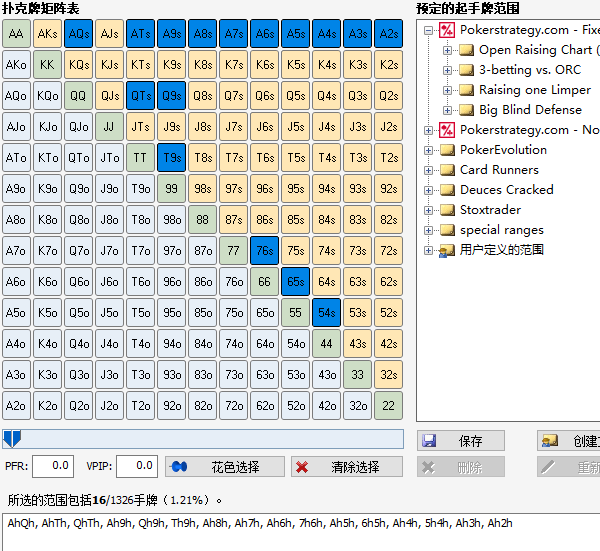Image resolution: width=600 pixels, height=551 pixels.
Task: Expand the Pokerstrategy.com No Limit node
Action: (429, 130)
